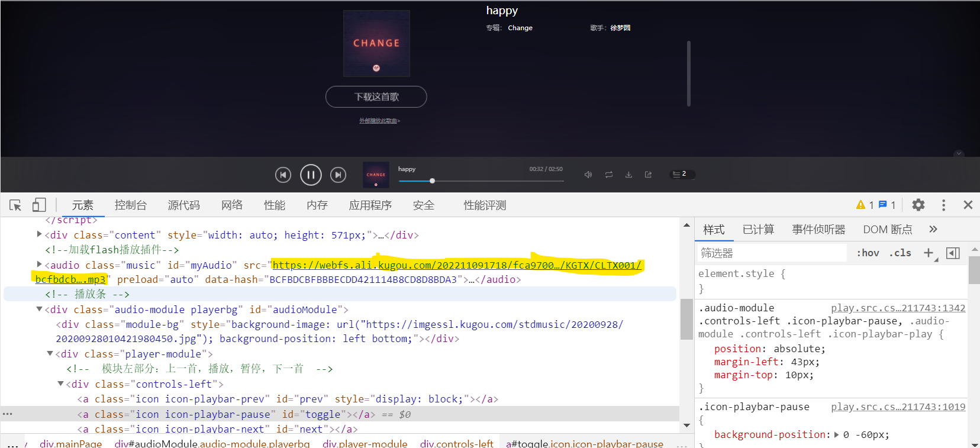
Task: Switch to the 安全 tab
Action: pos(424,205)
